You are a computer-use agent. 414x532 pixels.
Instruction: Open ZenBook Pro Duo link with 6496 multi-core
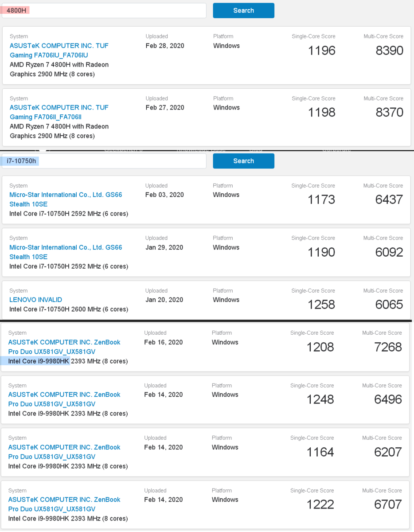64,399
